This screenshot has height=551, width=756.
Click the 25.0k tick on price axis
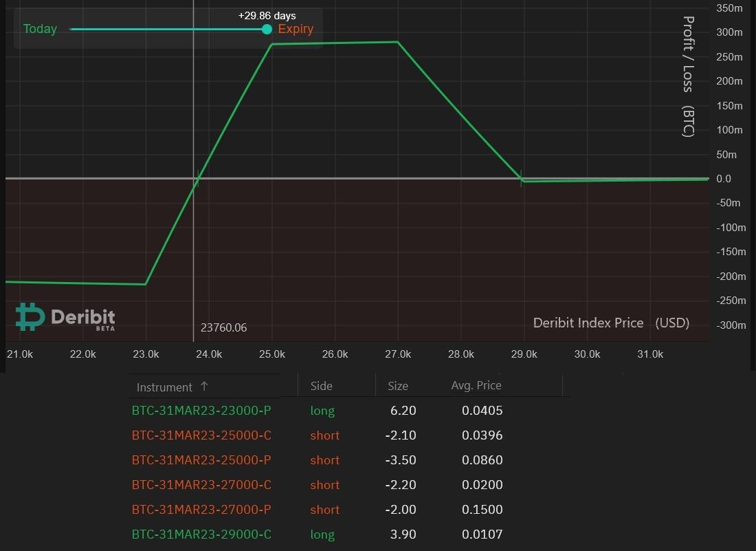[x=271, y=354]
